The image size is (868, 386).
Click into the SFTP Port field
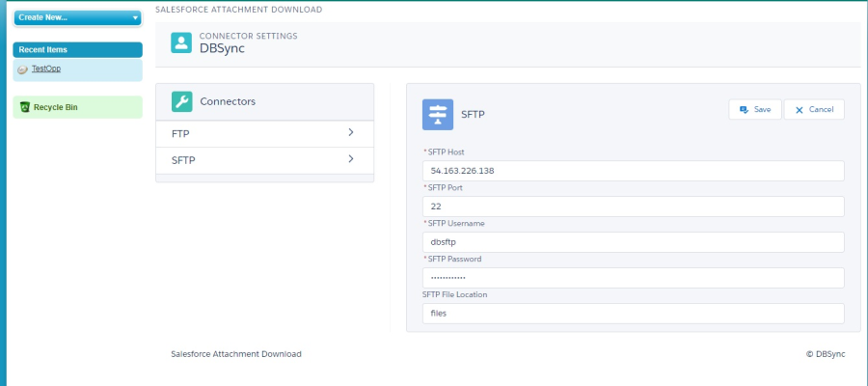(633, 207)
